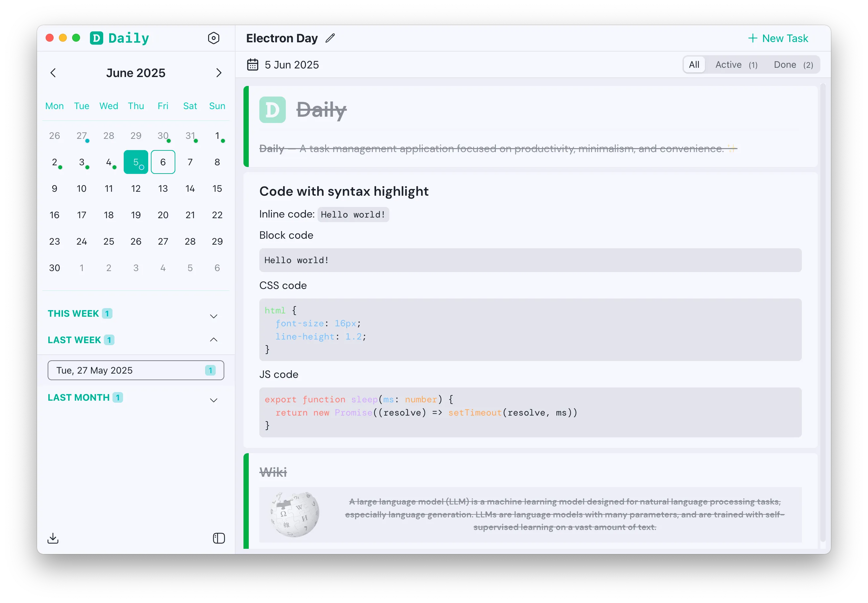Image resolution: width=868 pixels, height=603 pixels.
Task: Select Wednesday June 4 in the second calendar row
Action: (x=109, y=162)
